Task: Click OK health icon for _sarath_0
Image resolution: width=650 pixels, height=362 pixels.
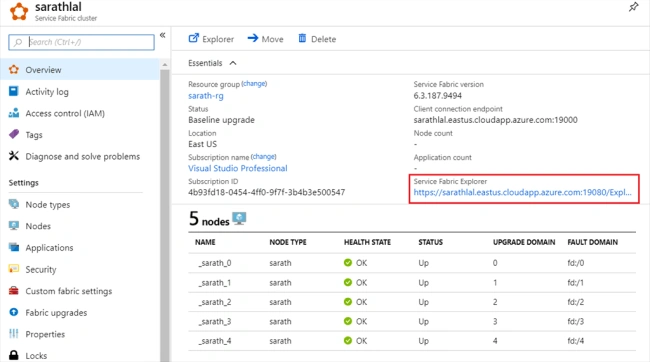Action: [x=348, y=262]
